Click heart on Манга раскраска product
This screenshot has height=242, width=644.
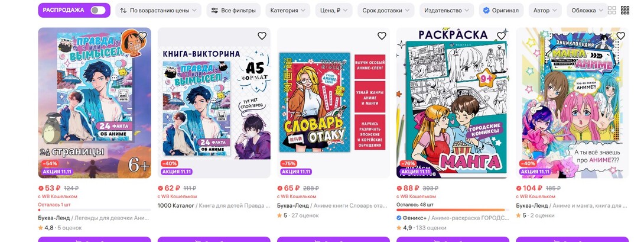(501, 36)
